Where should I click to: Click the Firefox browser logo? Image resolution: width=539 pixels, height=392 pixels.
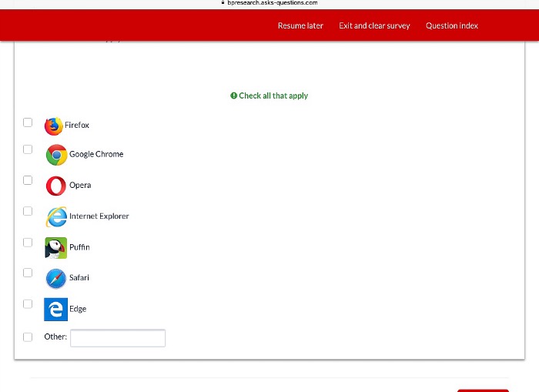pos(54,126)
